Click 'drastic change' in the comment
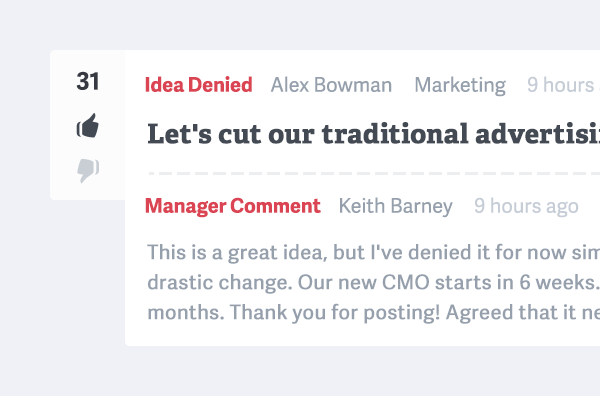This screenshot has width=600, height=396. (x=220, y=283)
